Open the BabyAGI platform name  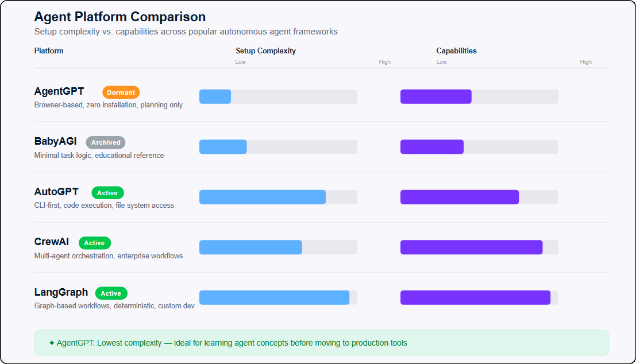click(x=55, y=141)
